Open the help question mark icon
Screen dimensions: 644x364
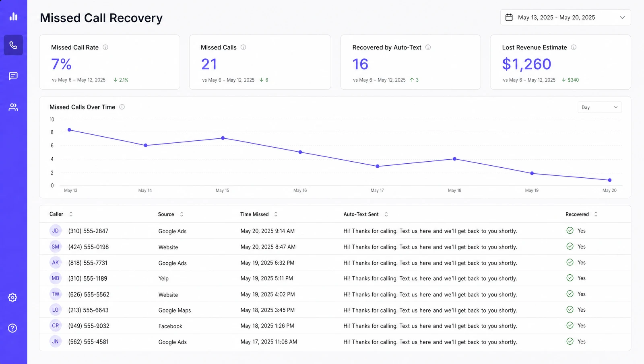pyautogui.click(x=12, y=328)
